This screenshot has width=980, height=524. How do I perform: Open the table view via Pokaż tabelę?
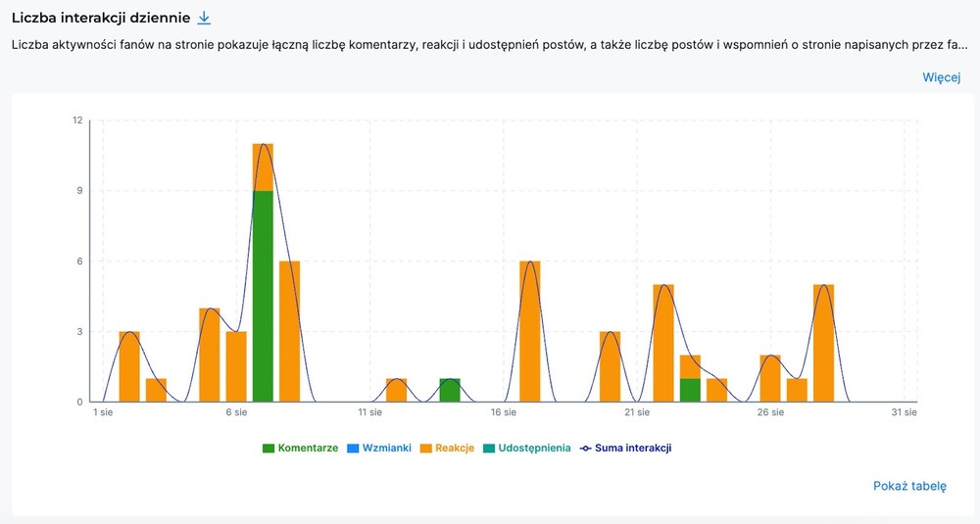909,486
